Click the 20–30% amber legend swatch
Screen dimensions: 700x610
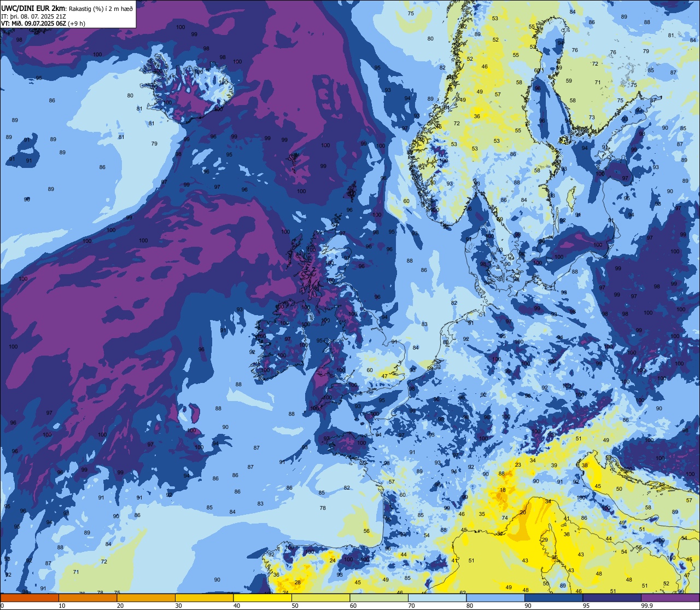146,597
